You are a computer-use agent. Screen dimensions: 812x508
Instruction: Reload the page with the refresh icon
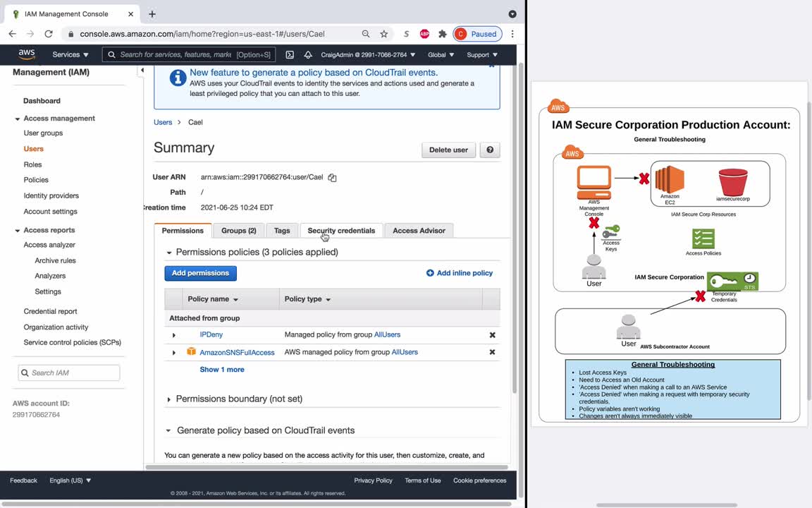[49, 34]
